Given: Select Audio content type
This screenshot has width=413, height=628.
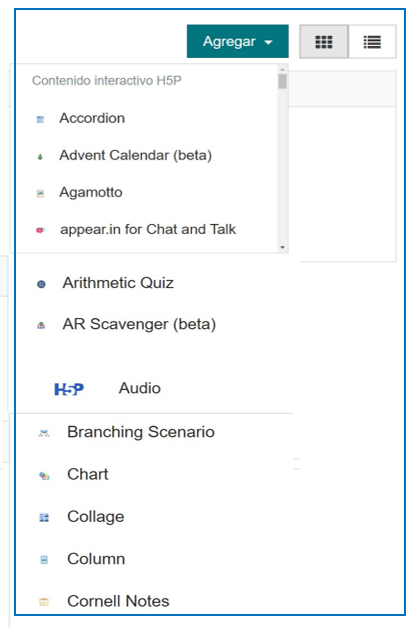Looking at the screenshot, I should click(x=140, y=388).
